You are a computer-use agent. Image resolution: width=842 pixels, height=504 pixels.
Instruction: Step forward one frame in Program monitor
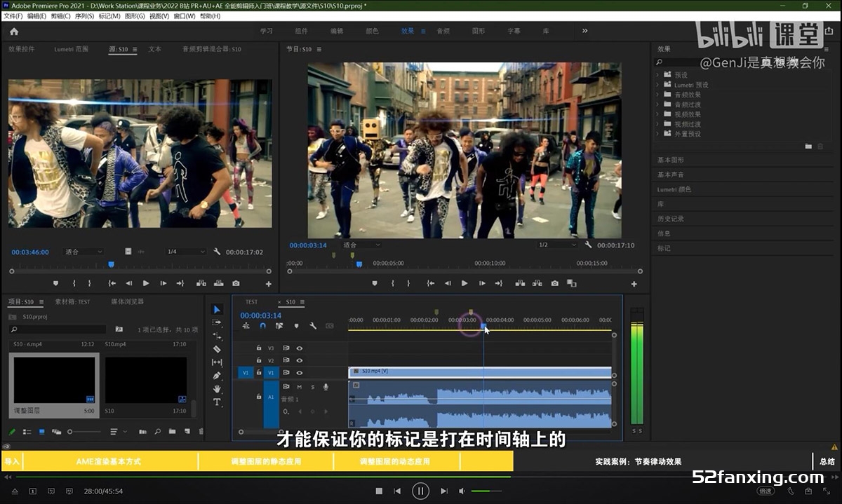coord(481,283)
